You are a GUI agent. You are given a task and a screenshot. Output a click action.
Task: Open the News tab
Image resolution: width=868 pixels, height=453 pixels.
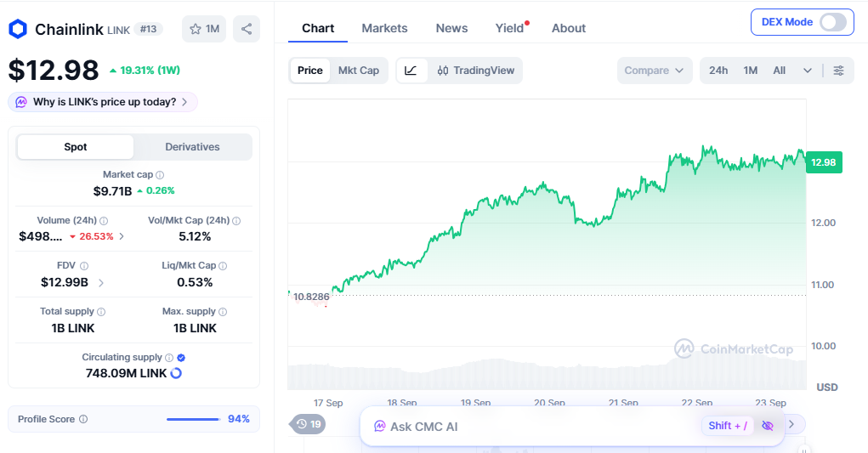[451, 28]
